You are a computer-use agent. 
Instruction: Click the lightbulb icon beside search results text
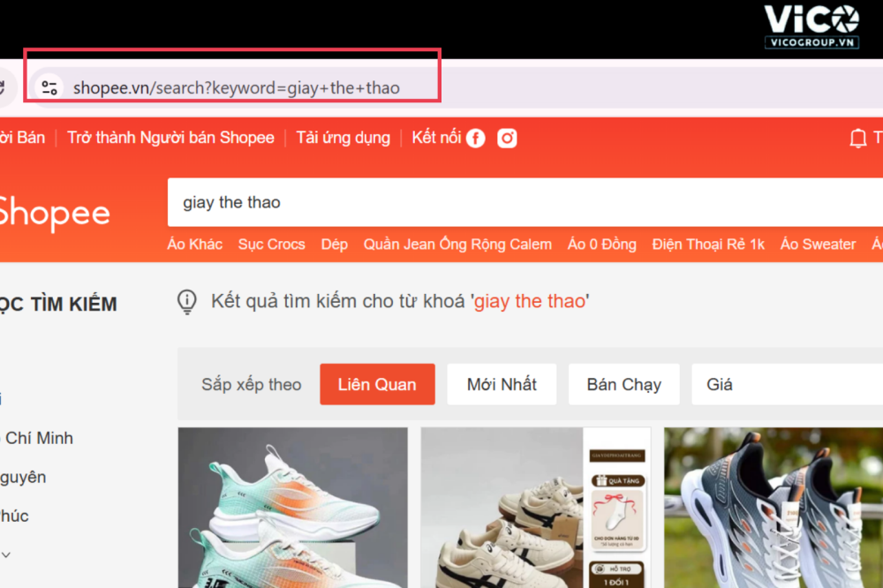187,302
